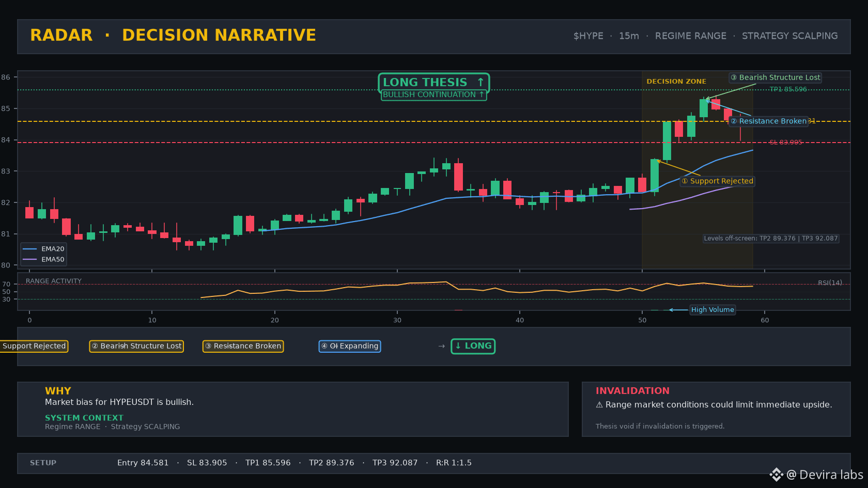Click the EMA50 purple line legend entry
This screenshot has width=868, height=488.
[44, 260]
